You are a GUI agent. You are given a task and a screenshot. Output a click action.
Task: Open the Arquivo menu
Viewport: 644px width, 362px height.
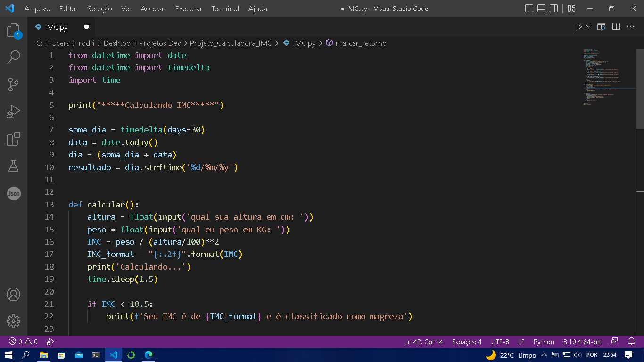[x=37, y=8]
